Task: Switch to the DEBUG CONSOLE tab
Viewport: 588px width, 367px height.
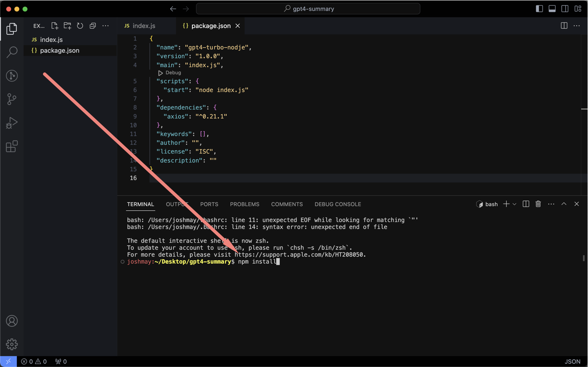Action: coord(338,204)
